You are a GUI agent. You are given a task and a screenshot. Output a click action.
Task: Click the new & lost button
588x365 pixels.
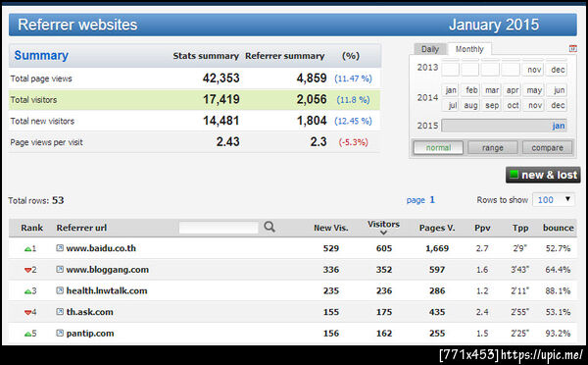coord(543,175)
